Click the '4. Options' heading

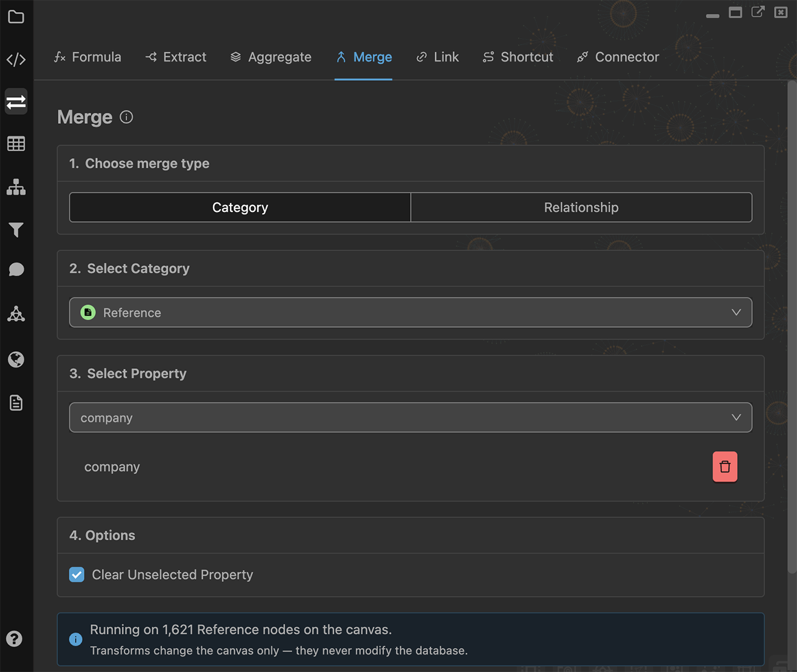[x=102, y=536]
